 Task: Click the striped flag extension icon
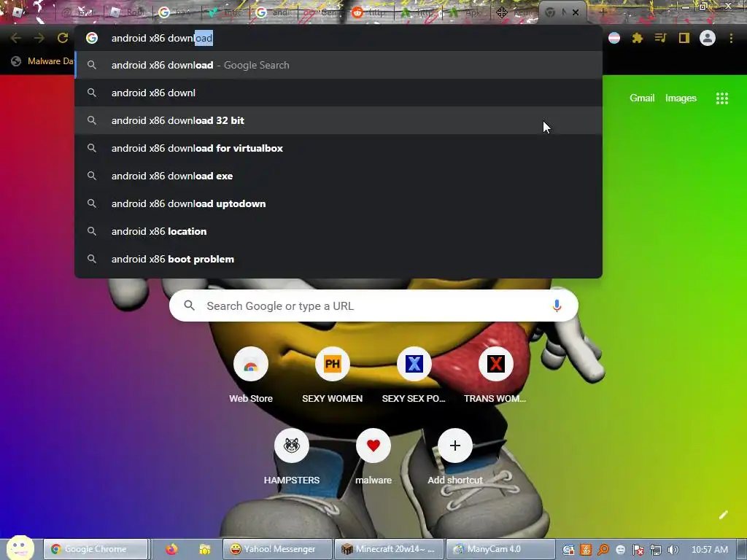point(614,38)
